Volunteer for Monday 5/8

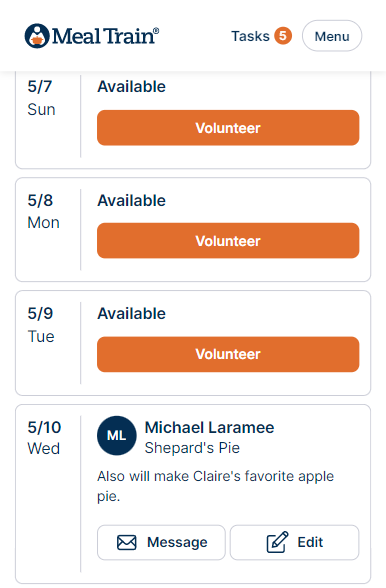pyautogui.click(x=228, y=241)
